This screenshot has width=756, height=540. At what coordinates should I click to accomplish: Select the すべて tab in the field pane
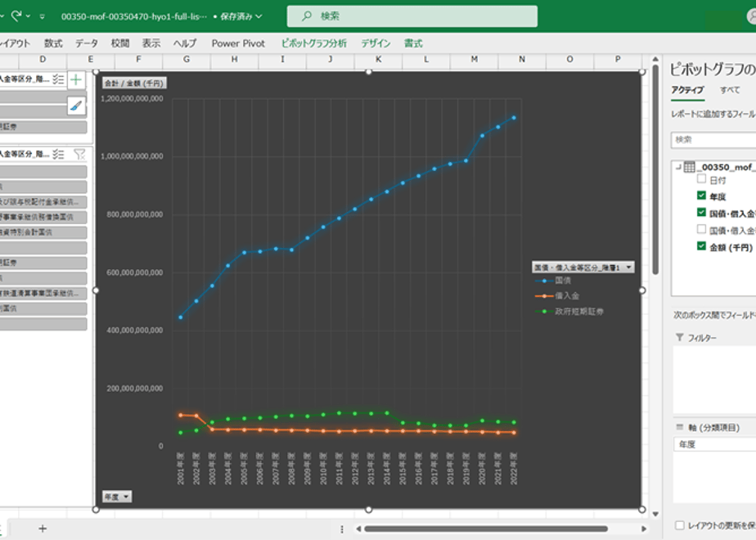[730, 90]
